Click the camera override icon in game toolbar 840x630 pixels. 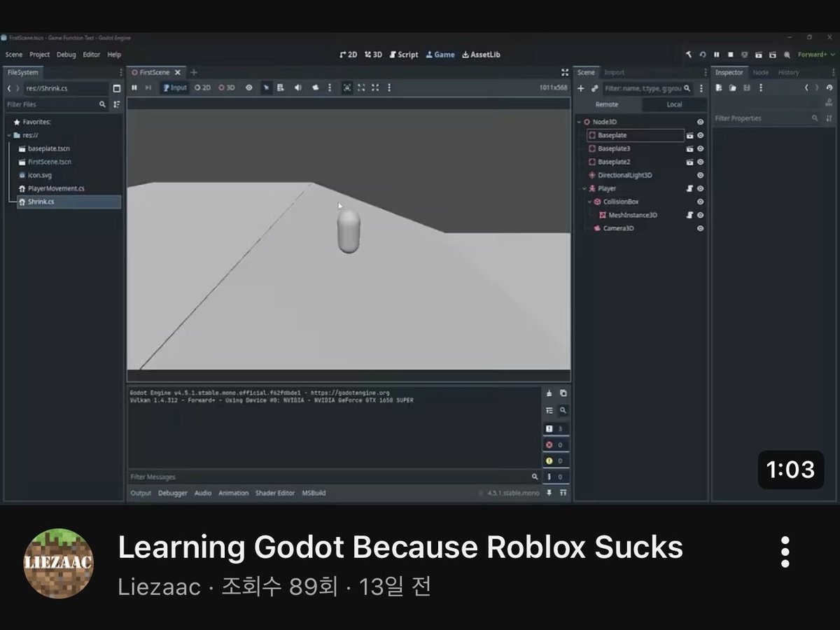coord(315,87)
